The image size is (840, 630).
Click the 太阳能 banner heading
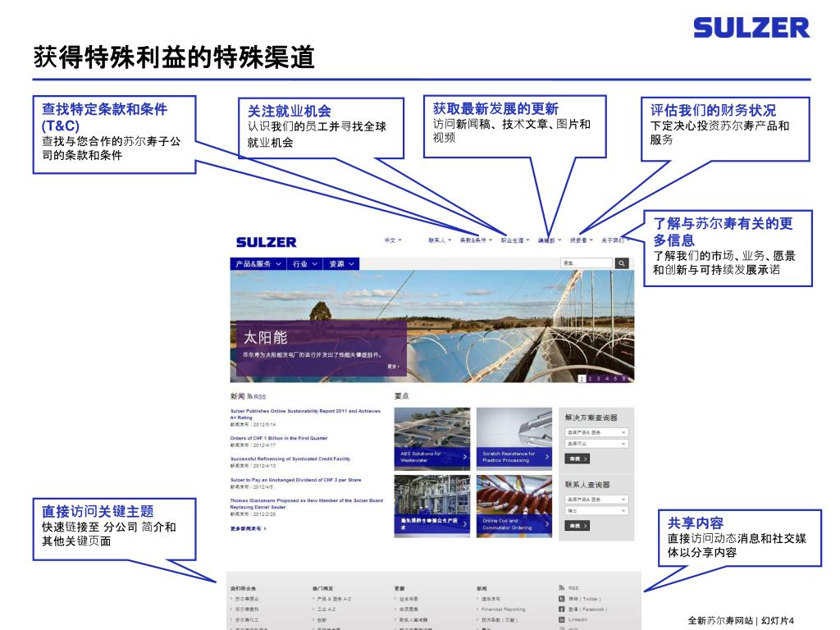(x=265, y=337)
